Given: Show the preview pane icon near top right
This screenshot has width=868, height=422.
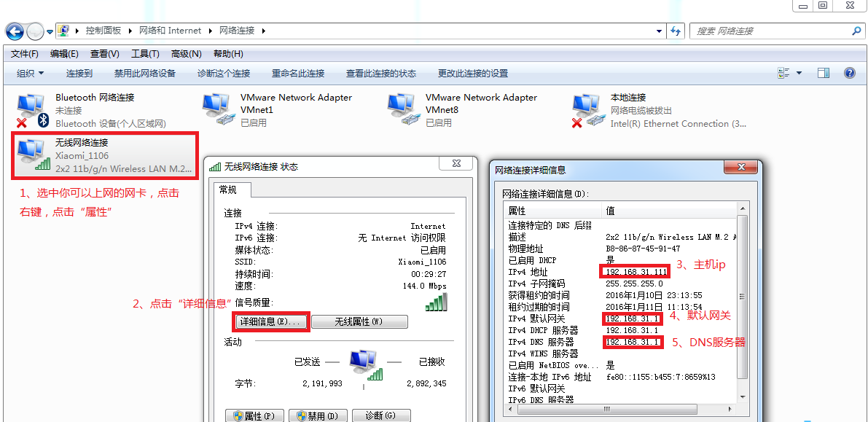Looking at the screenshot, I should [824, 72].
